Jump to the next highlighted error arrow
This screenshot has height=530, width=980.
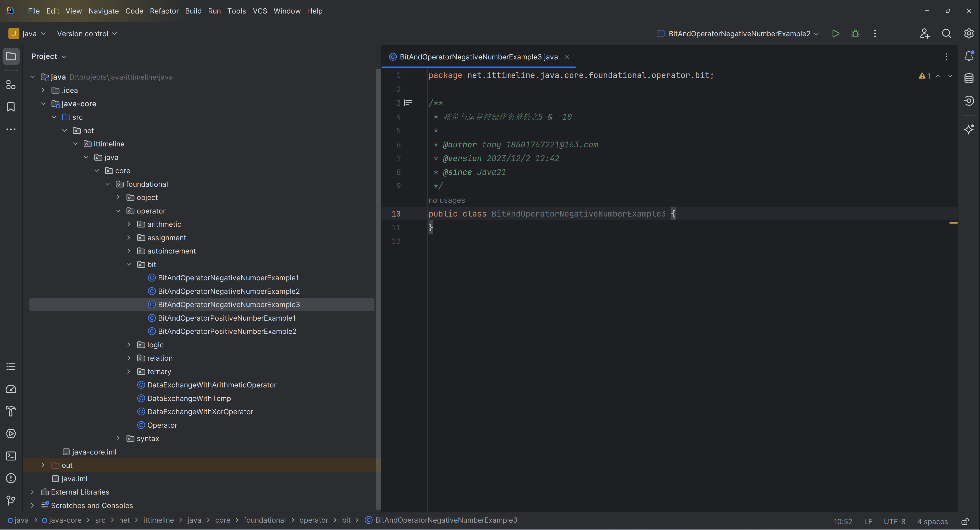point(950,76)
